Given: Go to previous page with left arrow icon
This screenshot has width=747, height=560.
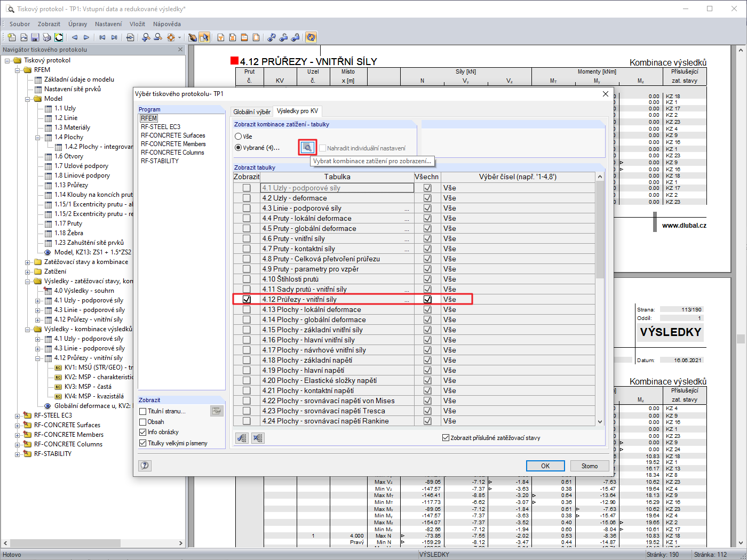Looking at the screenshot, I should pyautogui.click(x=75, y=37).
